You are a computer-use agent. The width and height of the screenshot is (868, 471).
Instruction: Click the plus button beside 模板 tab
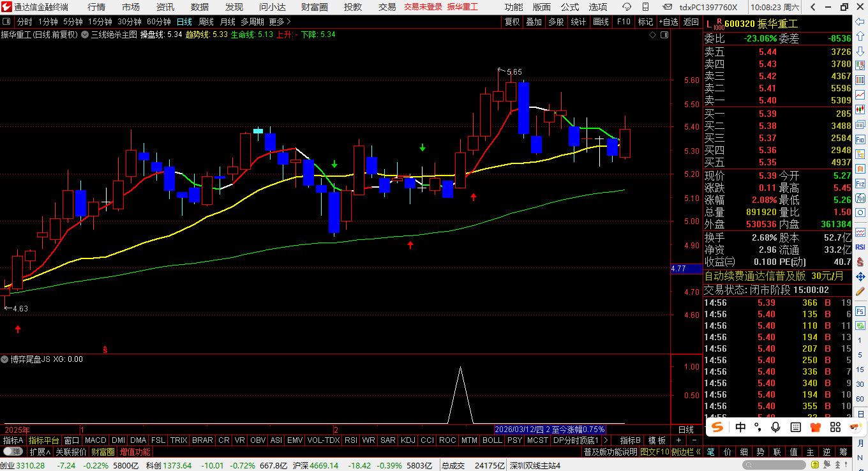click(678, 440)
